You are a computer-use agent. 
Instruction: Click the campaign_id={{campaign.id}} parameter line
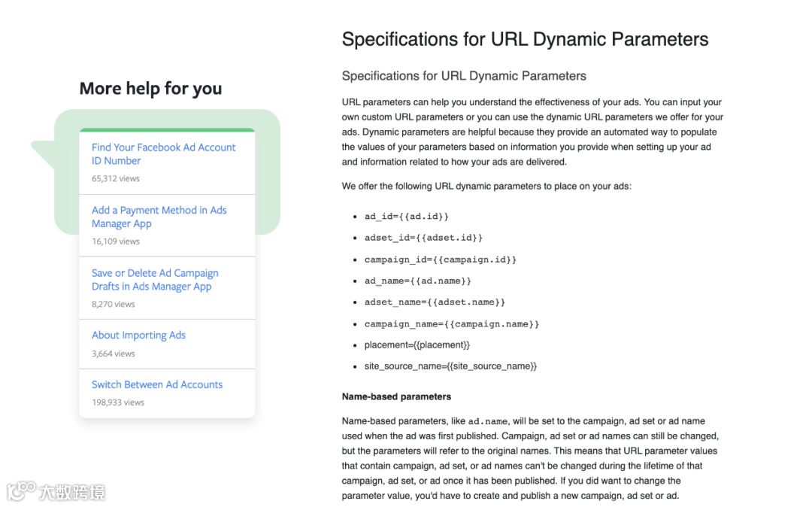click(440, 260)
